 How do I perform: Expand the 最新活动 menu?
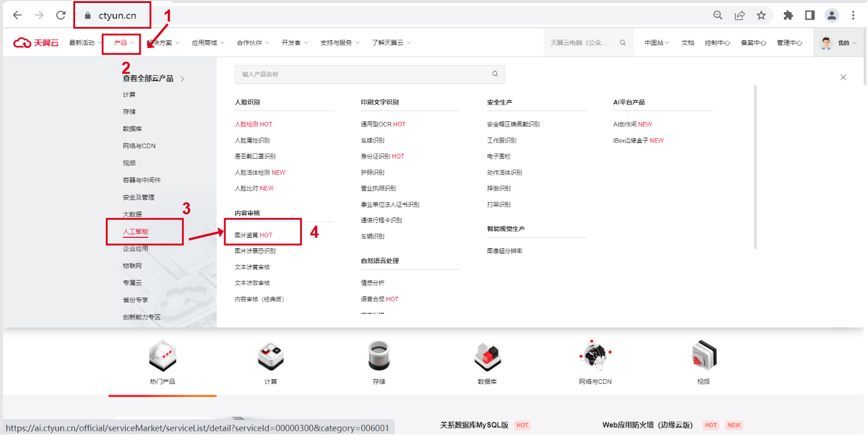click(x=85, y=43)
